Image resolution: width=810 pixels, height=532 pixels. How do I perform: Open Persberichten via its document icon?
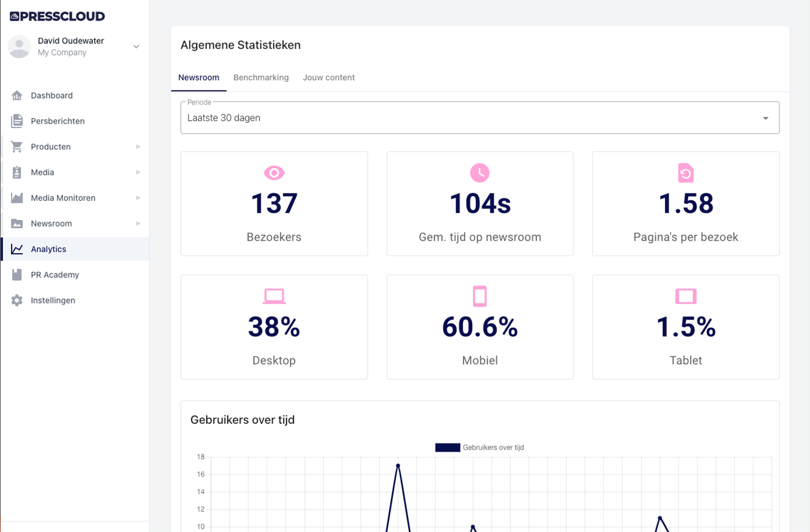click(17, 121)
